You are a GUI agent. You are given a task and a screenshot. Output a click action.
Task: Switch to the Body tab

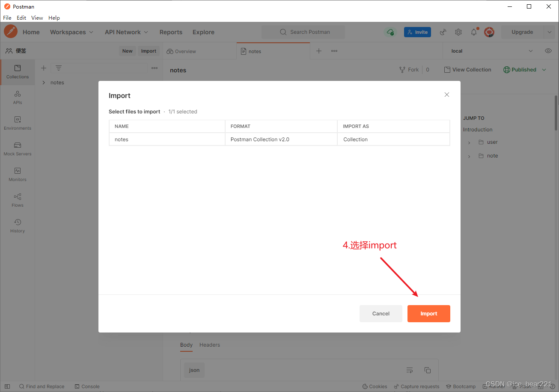click(x=186, y=345)
